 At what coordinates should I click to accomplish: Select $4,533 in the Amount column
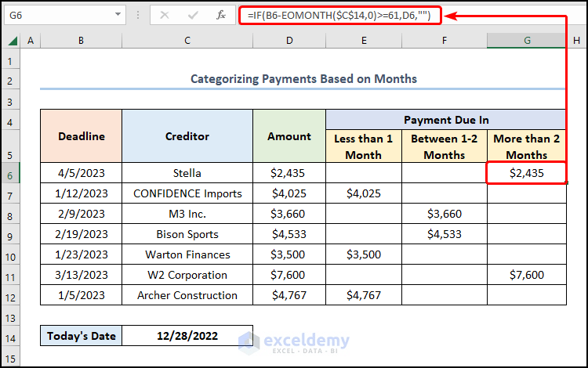[x=289, y=234]
